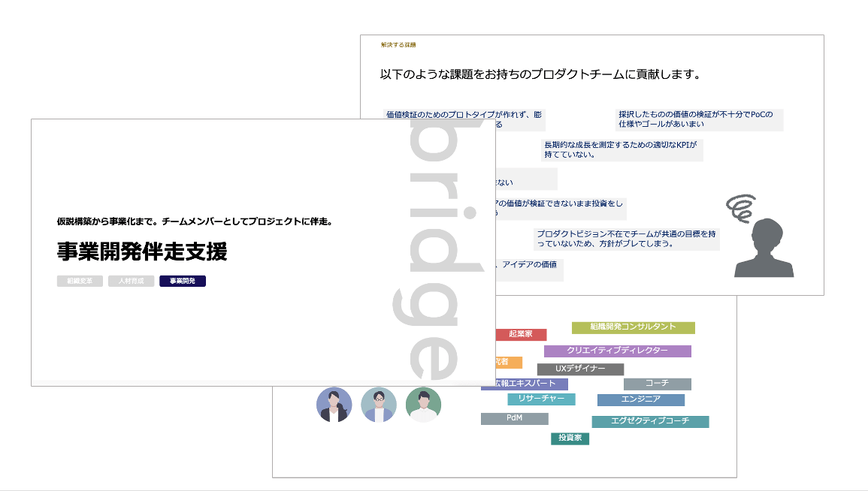Click the 事業開発伴走支援 slide title
This screenshot has width=868, height=491.
pos(142,252)
